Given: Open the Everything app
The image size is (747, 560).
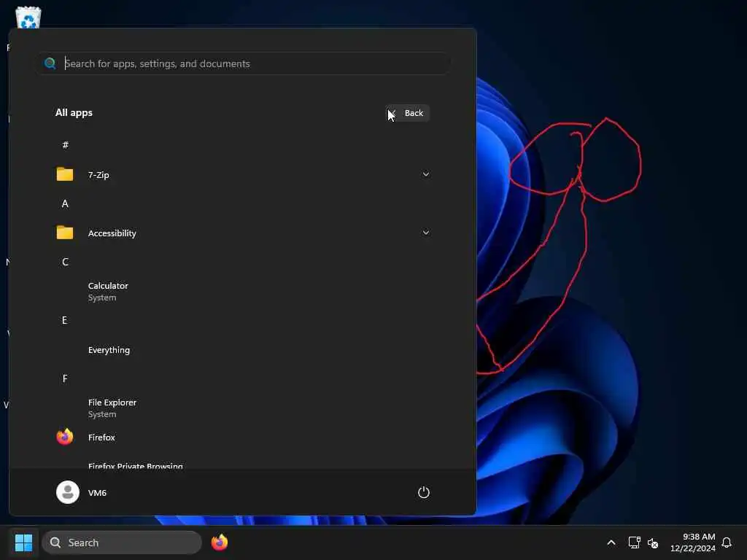Looking at the screenshot, I should click(243, 350).
